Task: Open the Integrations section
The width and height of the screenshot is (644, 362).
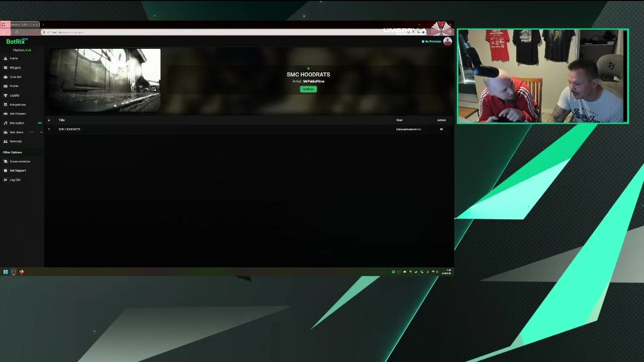Action: click(x=18, y=105)
